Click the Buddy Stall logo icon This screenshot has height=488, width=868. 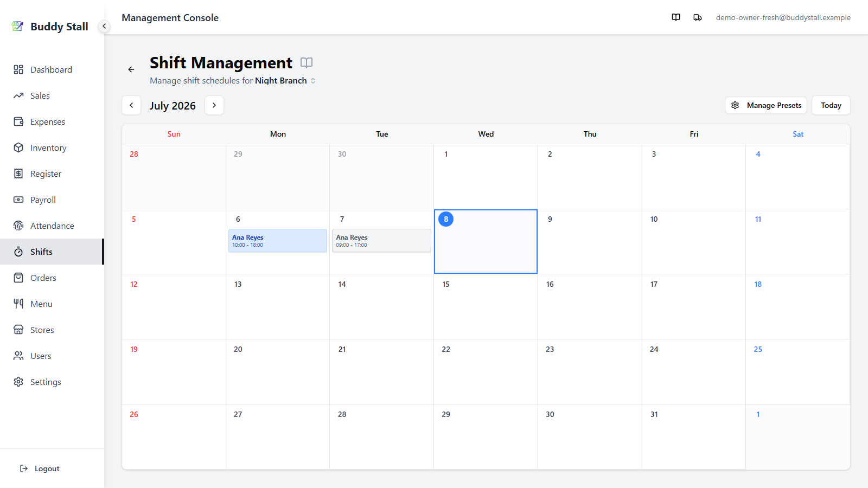tap(18, 26)
